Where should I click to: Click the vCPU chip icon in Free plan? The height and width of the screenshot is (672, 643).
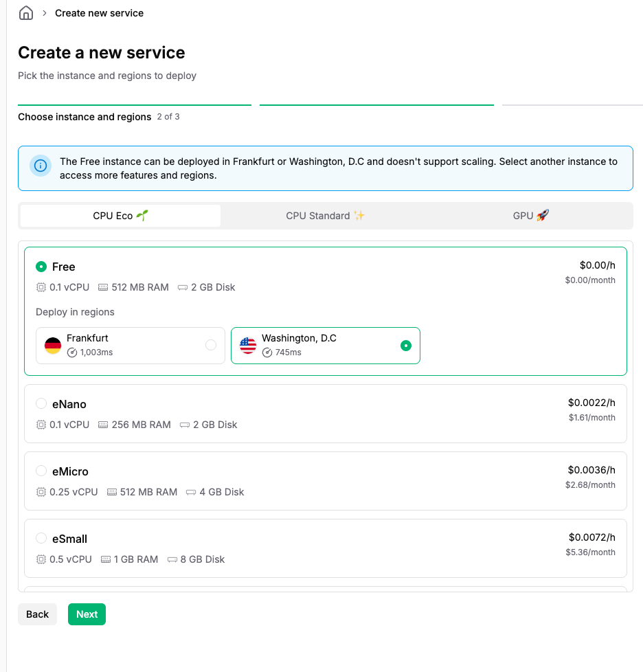click(x=41, y=287)
